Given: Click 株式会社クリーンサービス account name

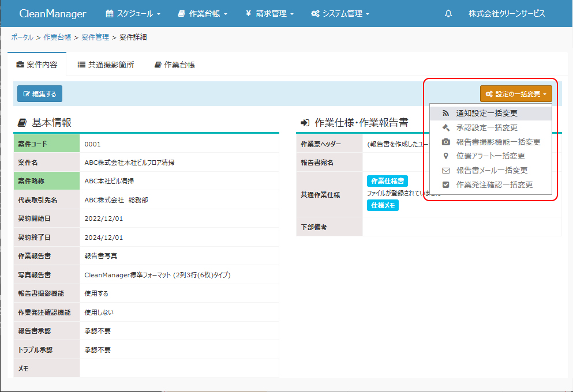Looking at the screenshot, I should [507, 14].
